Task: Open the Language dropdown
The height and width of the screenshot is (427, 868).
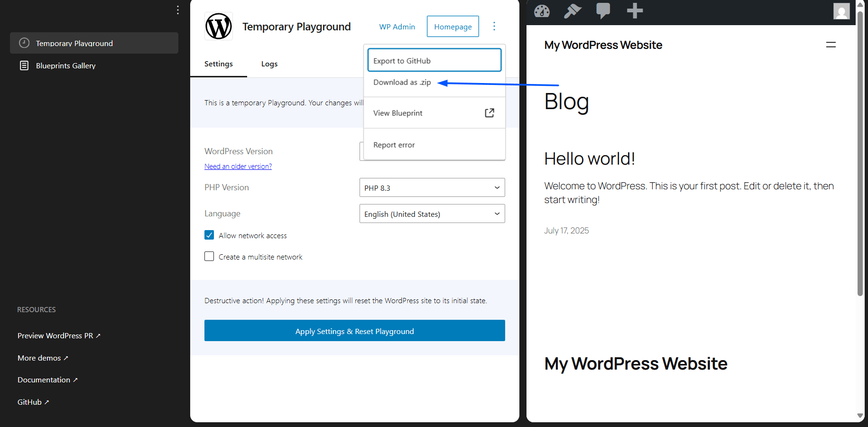Action: coord(432,213)
